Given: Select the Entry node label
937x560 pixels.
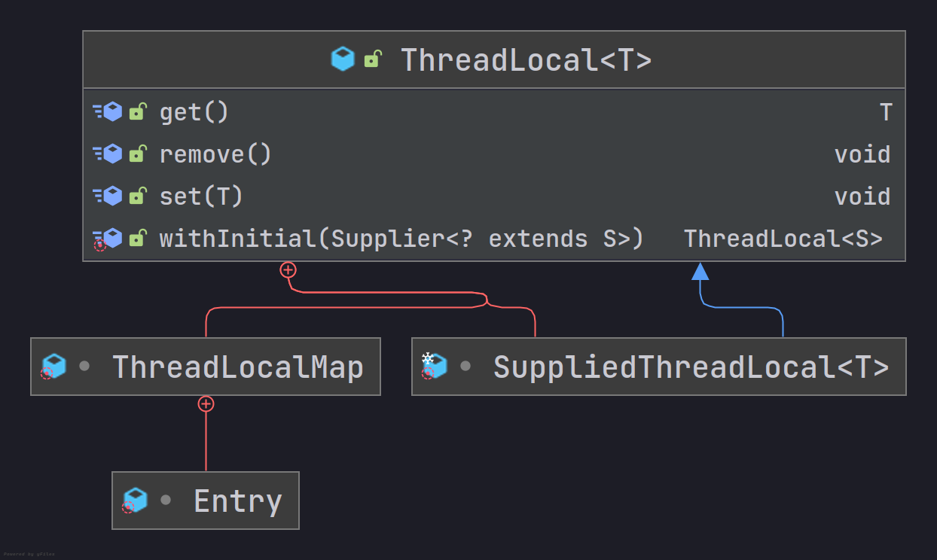Looking at the screenshot, I should tap(238, 501).
